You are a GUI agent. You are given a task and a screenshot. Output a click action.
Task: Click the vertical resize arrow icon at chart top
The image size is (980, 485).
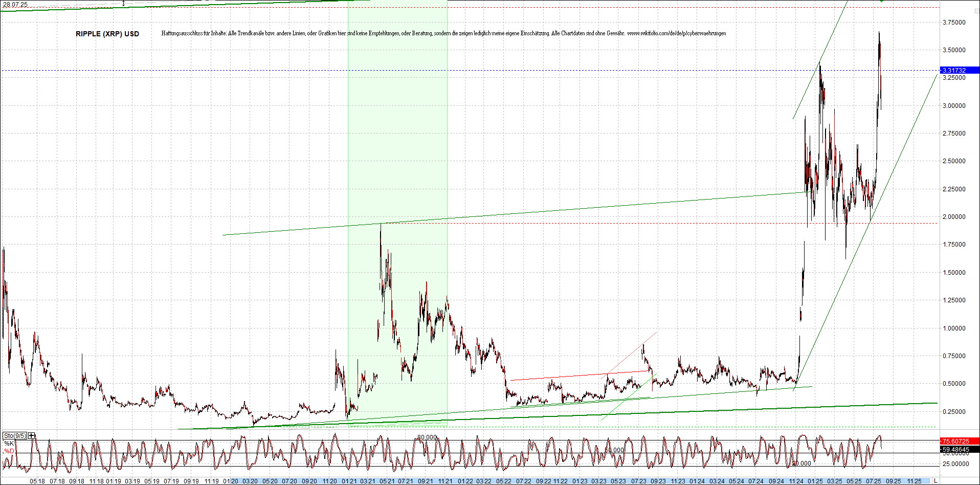tap(123, 3)
